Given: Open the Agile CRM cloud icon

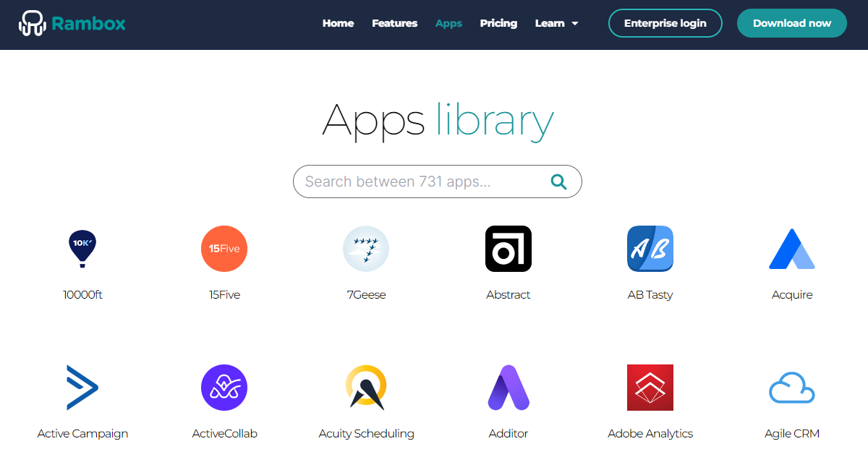Looking at the screenshot, I should point(792,388).
